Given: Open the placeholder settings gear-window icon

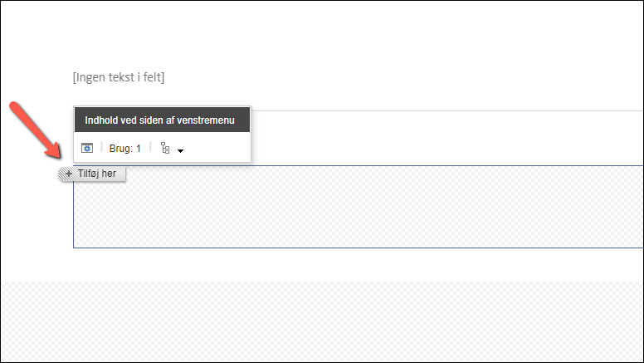Looking at the screenshot, I should [x=87, y=148].
